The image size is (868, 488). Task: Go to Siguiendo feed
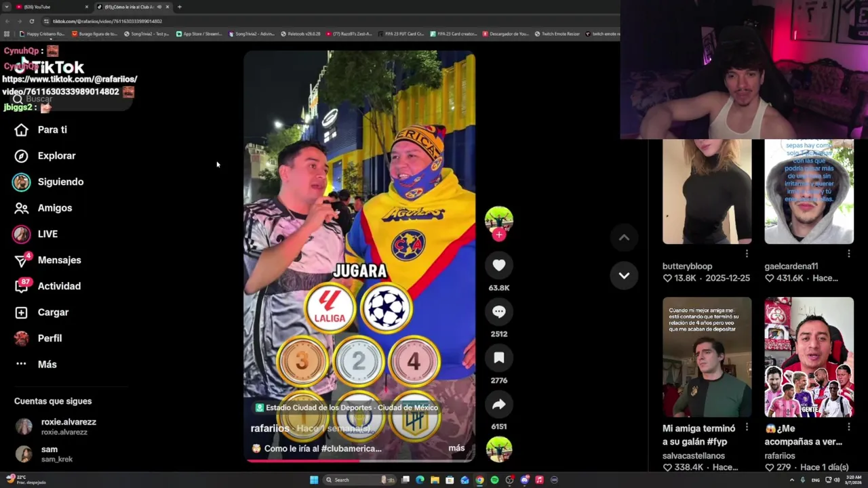pos(48,182)
